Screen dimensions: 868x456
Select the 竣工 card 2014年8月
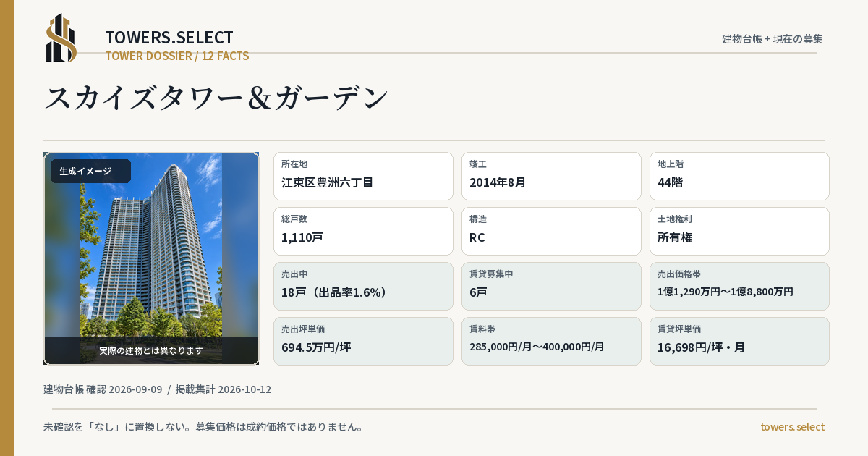551,176
